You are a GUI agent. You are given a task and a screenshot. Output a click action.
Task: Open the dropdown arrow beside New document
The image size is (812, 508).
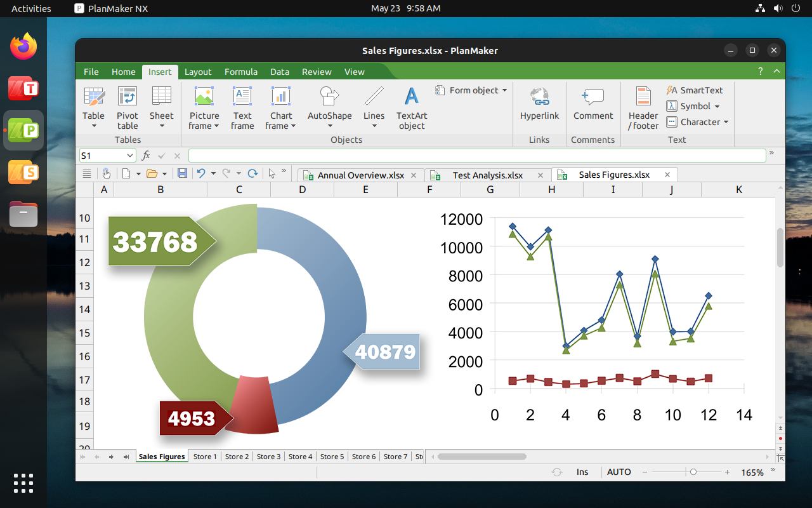[x=138, y=173]
